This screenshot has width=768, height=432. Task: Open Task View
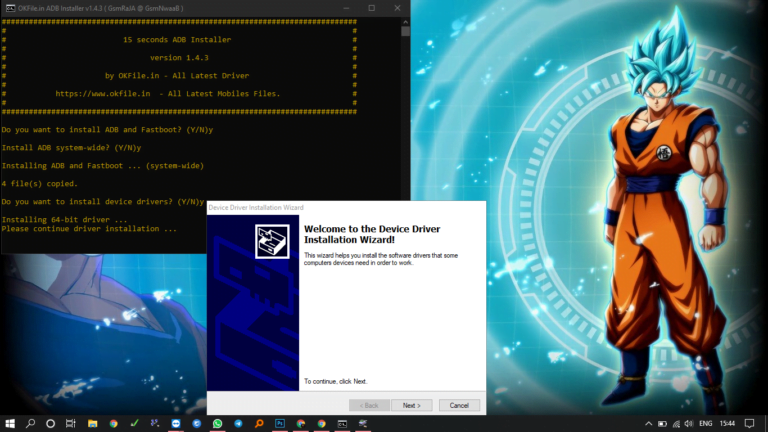(71, 423)
